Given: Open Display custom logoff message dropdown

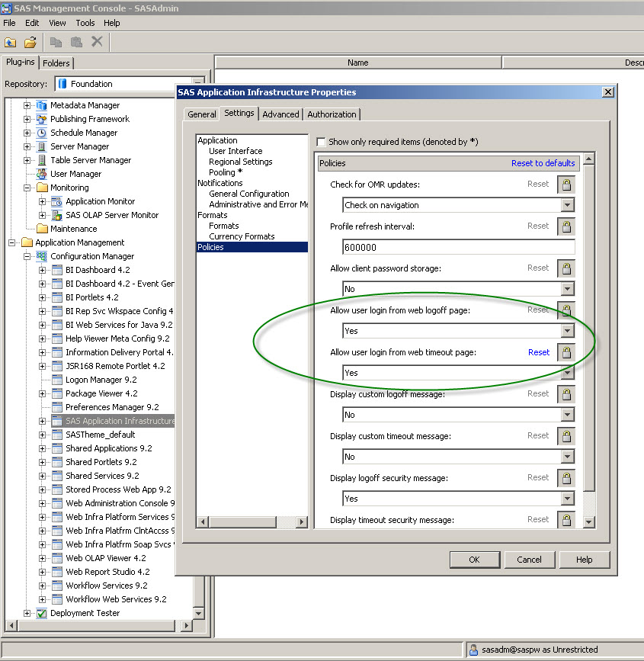Looking at the screenshot, I should pyautogui.click(x=566, y=415).
